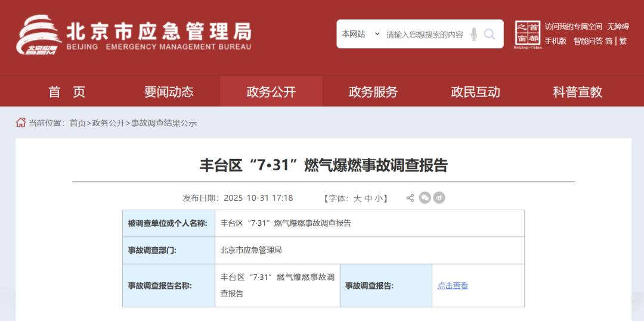Click the microphone voice search icon
644x321 pixels.
click(474, 34)
